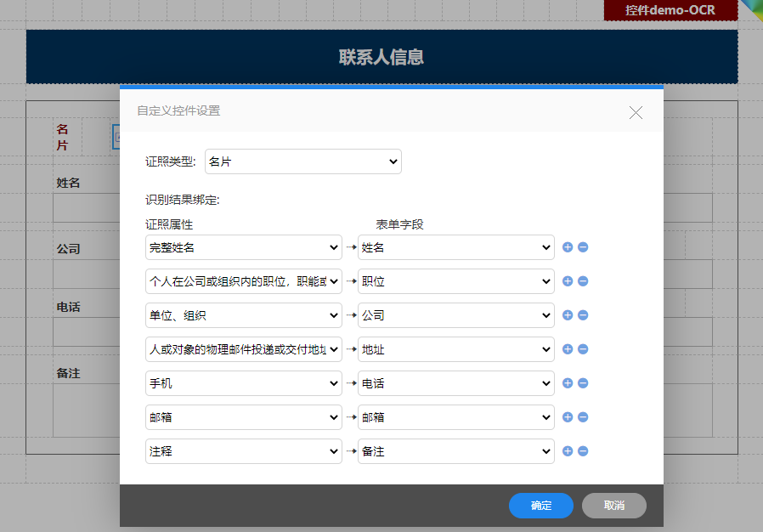Remove the 注释 to 备注 binding
This screenshot has height=532, width=763.
click(x=583, y=451)
